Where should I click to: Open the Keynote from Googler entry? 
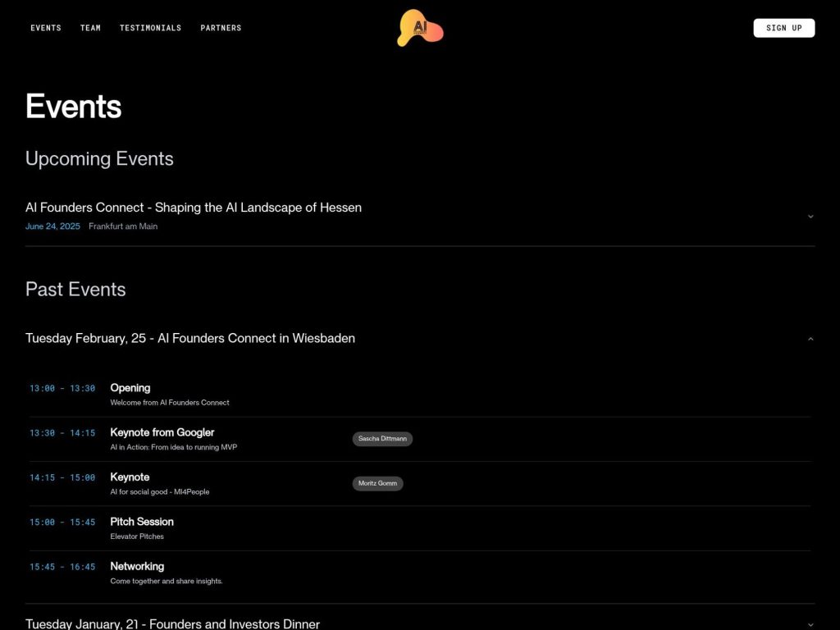tap(162, 432)
